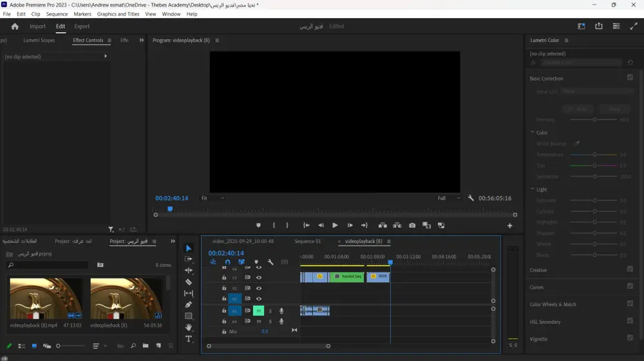Toggle mute on audio track A1
This screenshot has width=644, height=361.
click(x=258, y=311)
